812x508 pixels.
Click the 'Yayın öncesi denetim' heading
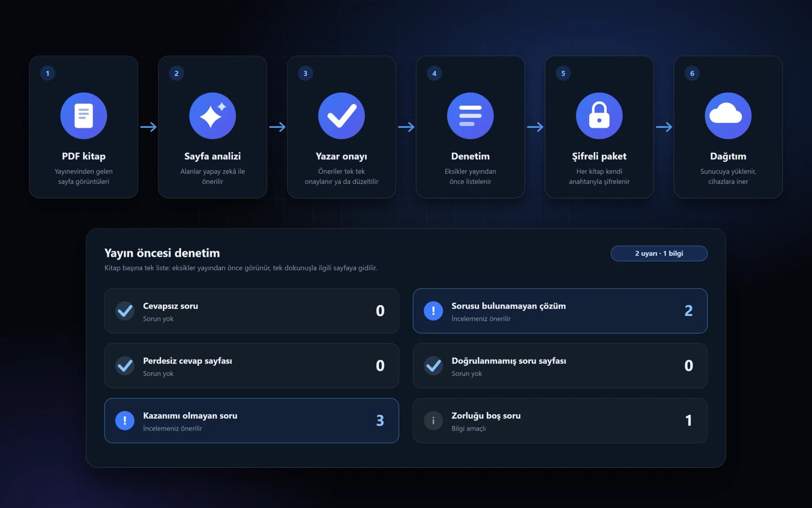162,253
